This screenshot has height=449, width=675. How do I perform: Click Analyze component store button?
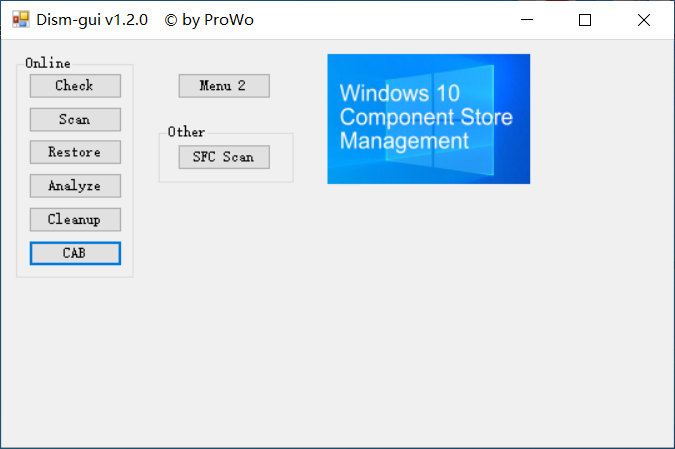[x=75, y=186]
